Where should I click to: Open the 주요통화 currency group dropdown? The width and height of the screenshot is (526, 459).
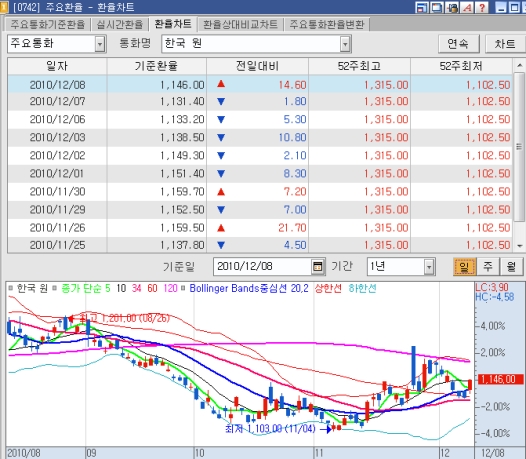pyautogui.click(x=100, y=44)
